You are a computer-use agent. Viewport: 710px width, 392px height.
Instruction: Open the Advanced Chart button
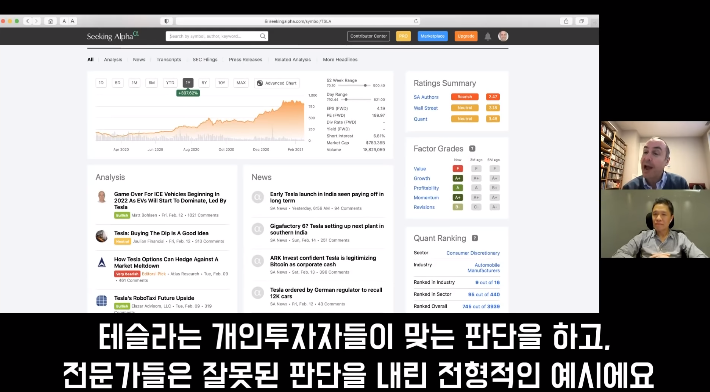pyautogui.click(x=277, y=83)
